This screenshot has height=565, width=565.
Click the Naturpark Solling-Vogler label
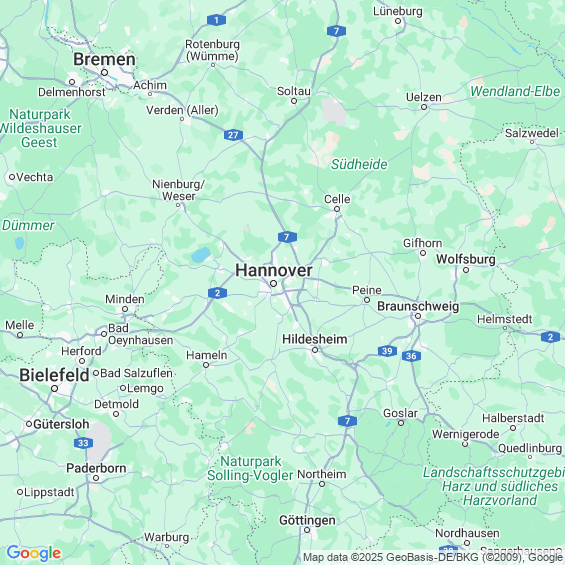coord(250,468)
